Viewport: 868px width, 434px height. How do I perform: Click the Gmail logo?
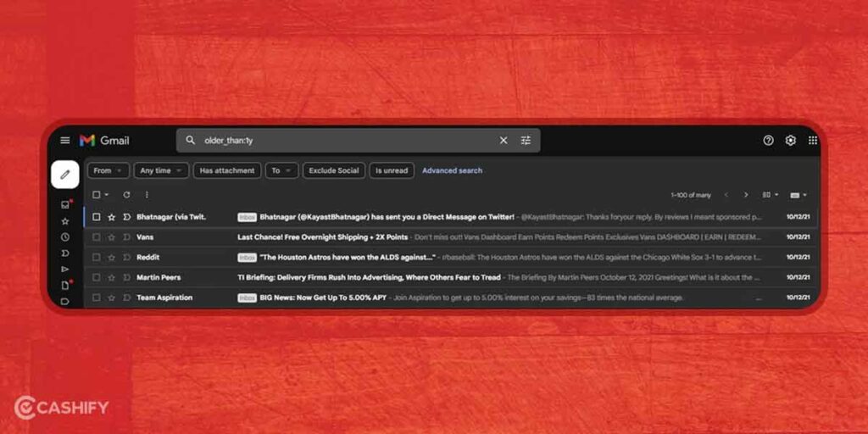(104, 141)
